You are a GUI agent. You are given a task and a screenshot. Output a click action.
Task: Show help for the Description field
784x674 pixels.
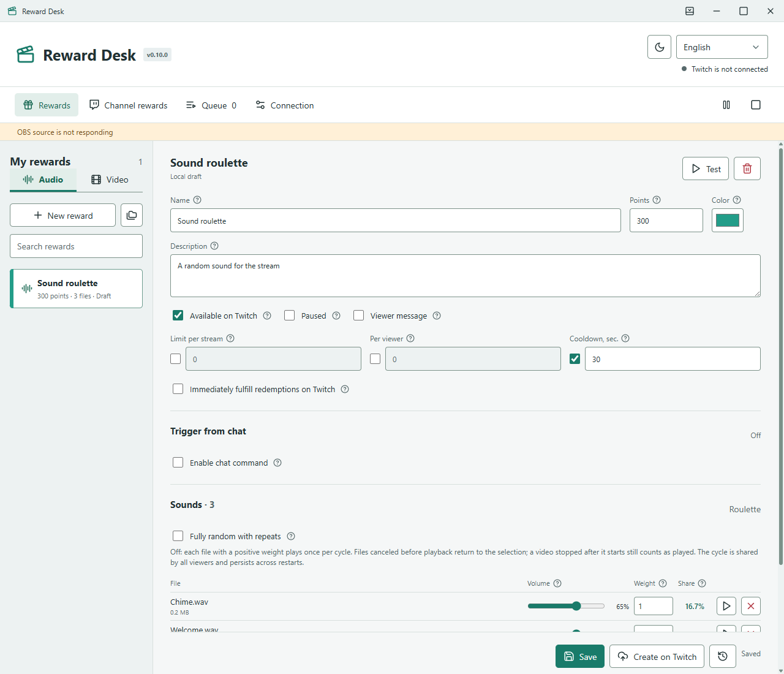click(214, 246)
